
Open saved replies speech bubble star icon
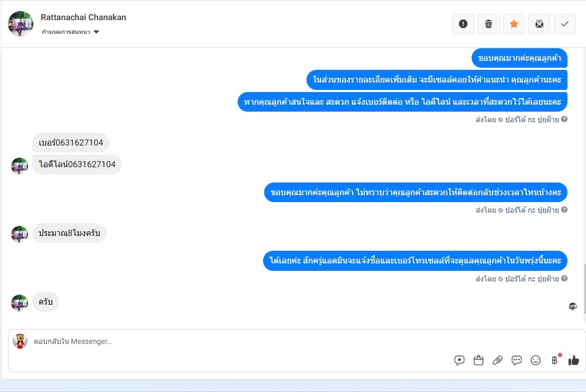pos(459,360)
